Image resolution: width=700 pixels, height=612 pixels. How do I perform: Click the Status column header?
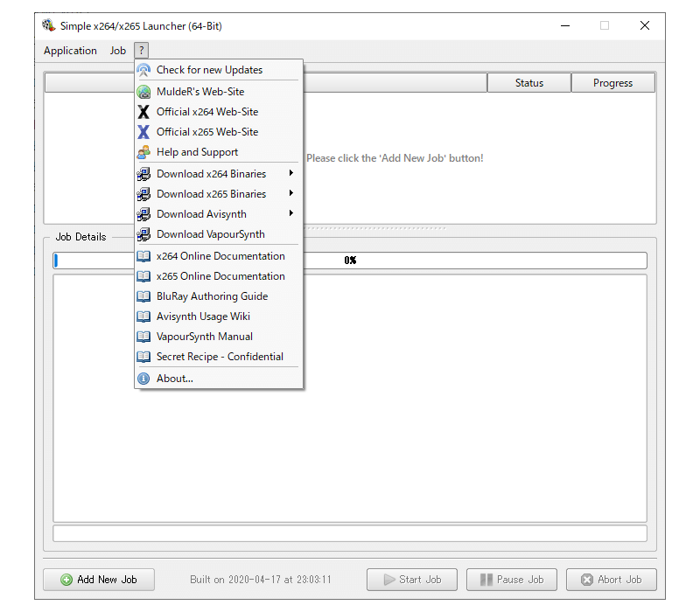[x=529, y=83]
